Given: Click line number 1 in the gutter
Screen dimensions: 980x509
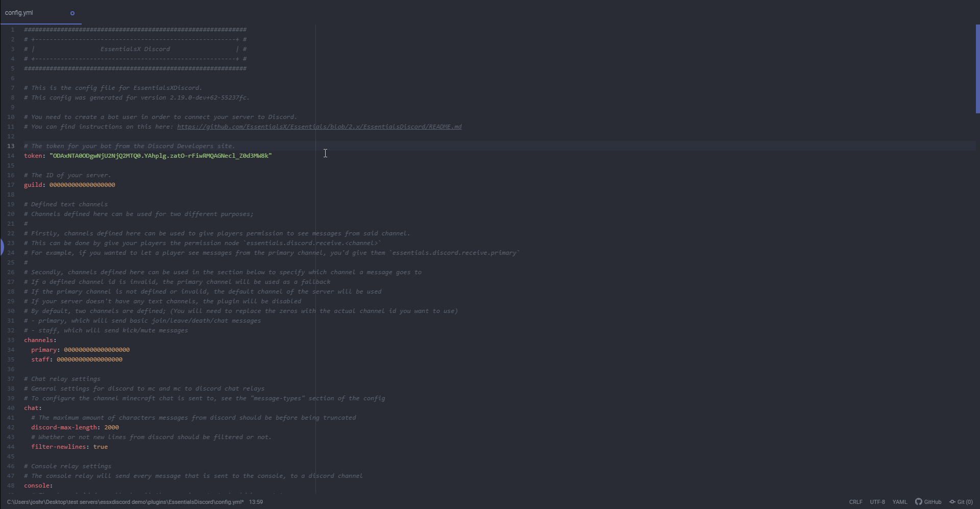Looking at the screenshot, I should [x=12, y=30].
